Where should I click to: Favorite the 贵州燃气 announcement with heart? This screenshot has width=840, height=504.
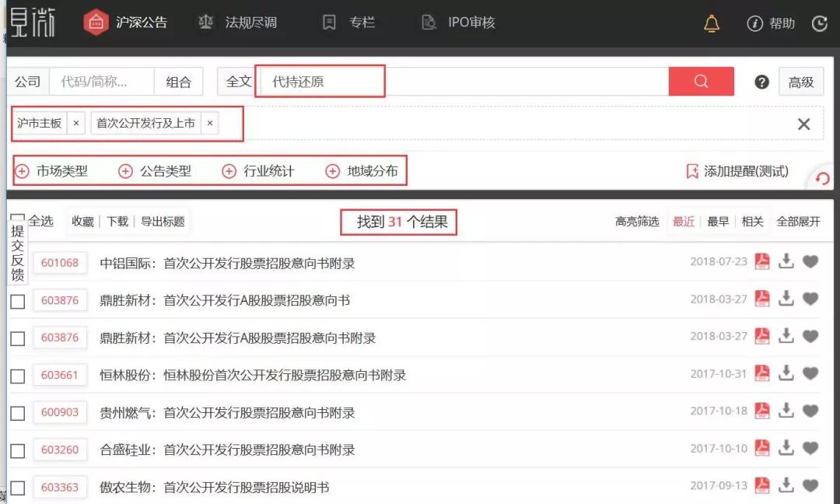click(x=810, y=411)
